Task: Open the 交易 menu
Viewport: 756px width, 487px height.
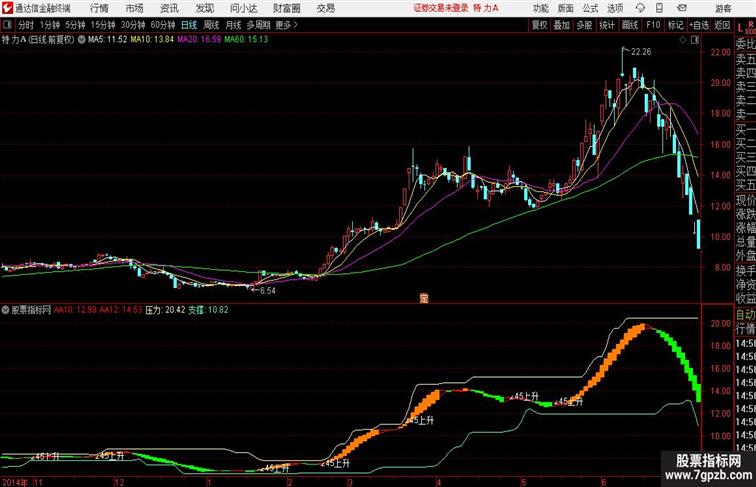Action: click(x=325, y=8)
